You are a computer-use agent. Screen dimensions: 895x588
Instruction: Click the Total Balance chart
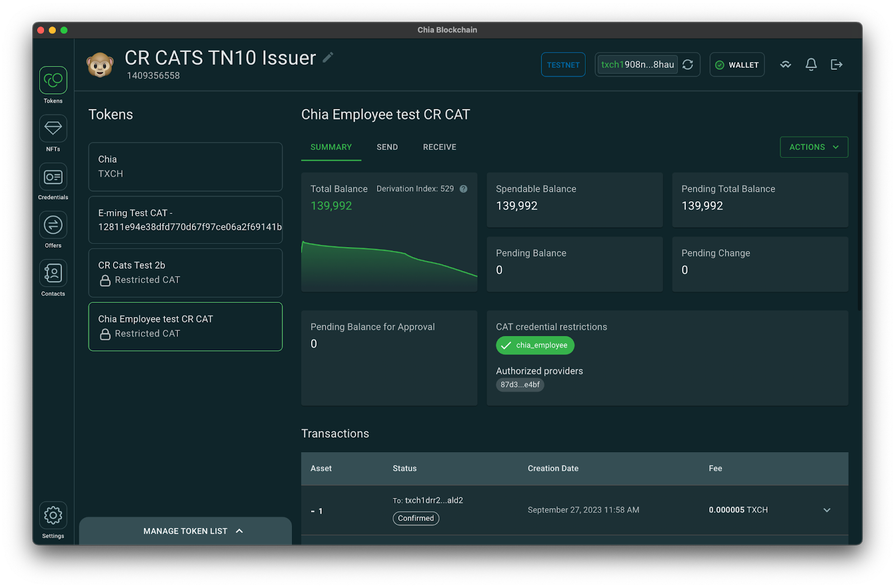point(389,265)
